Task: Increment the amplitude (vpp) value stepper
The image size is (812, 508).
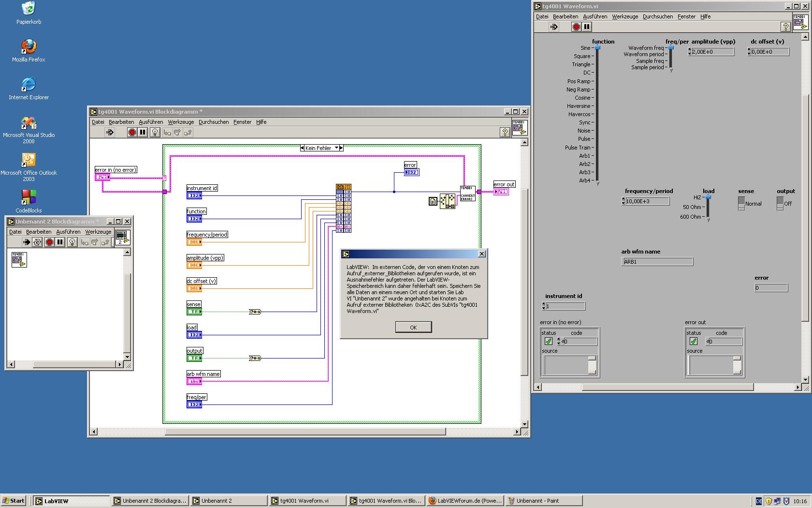Action: 689,50
